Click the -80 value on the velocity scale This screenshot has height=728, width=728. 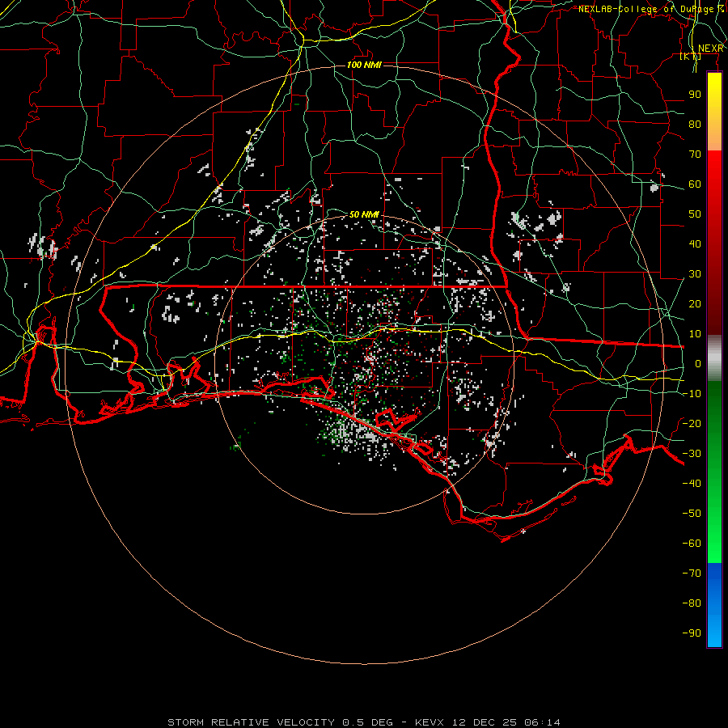pyautogui.click(x=692, y=603)
